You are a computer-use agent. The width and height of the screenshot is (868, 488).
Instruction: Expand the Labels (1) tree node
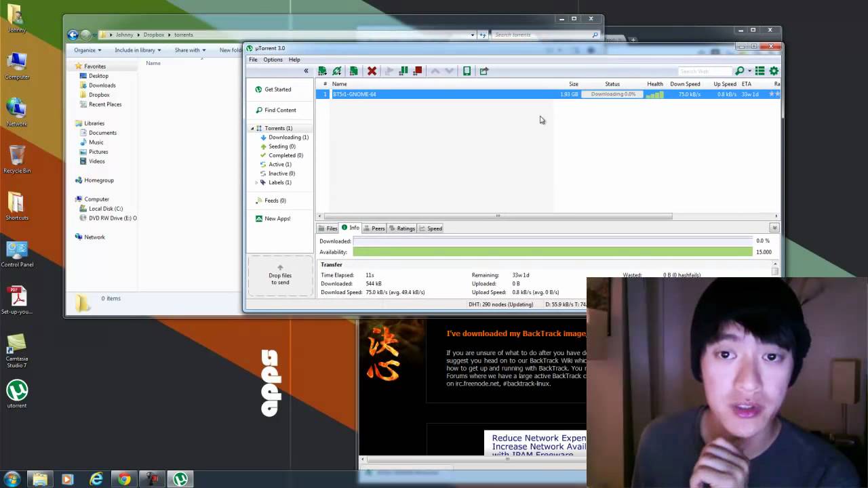256,182
